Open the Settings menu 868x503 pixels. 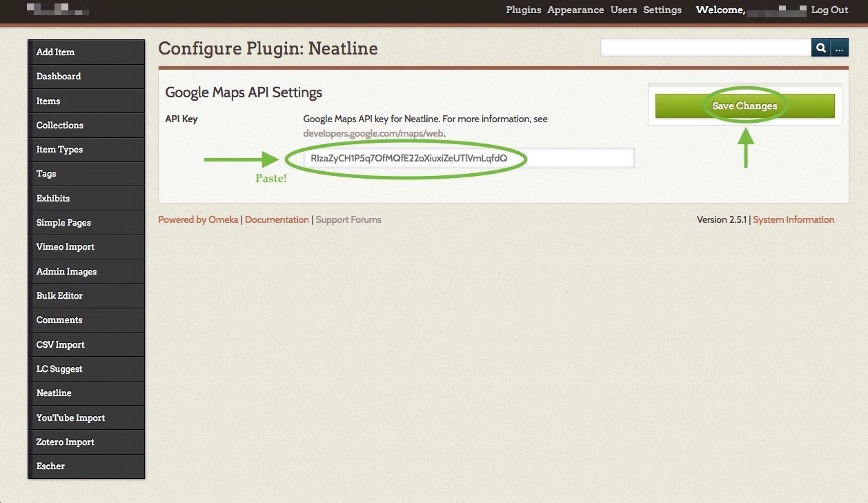click(x=662, y=10)
